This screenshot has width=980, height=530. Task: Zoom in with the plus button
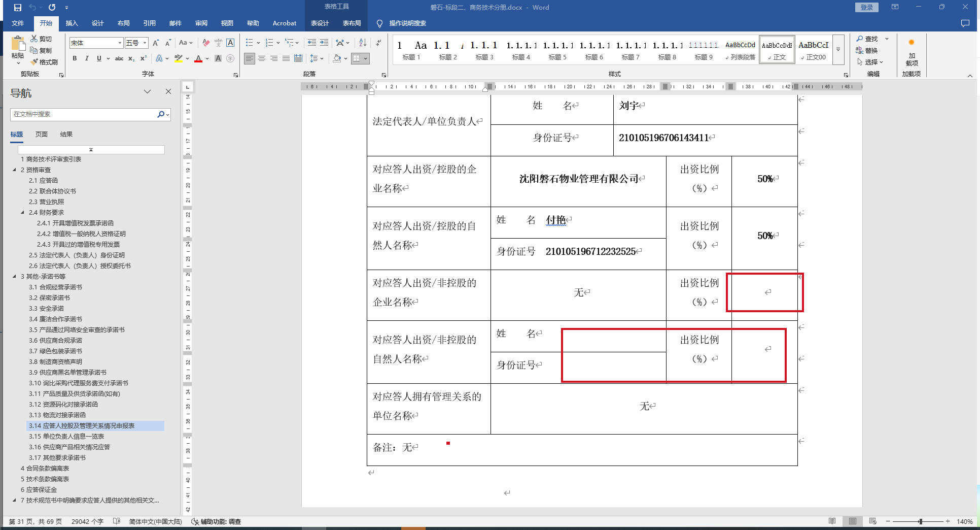point(948,521)
